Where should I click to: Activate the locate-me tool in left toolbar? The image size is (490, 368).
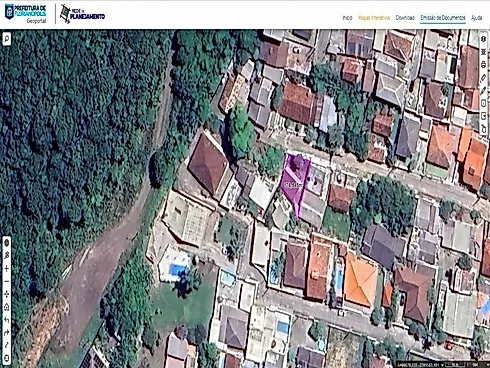pyautogui.click(x=6, y=256)
